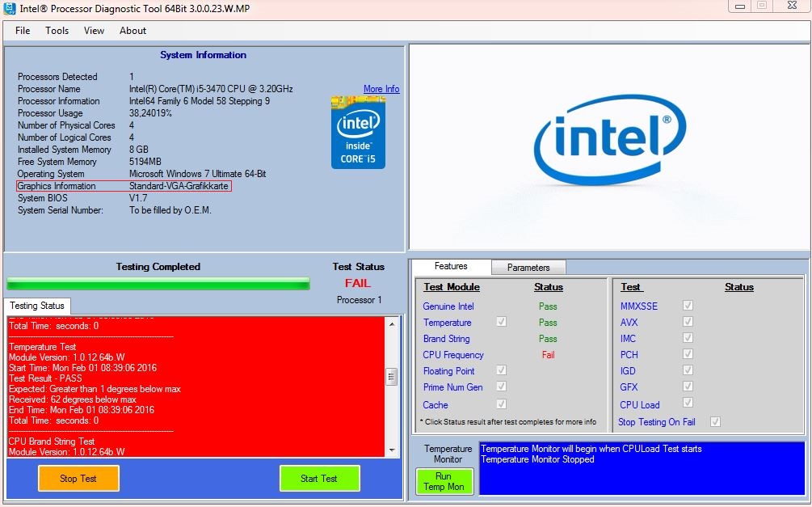
Task: Toggle the IMC test checkbox
Action: pos(688,337)
